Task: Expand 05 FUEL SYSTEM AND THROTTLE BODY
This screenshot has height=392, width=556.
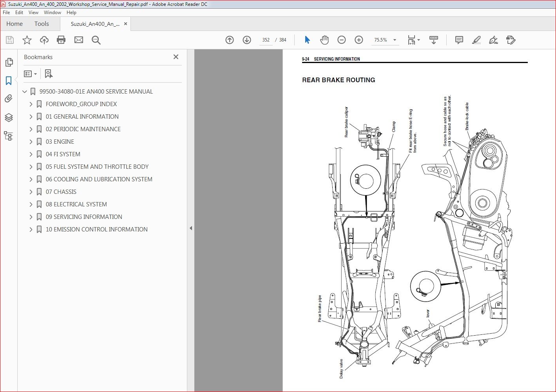Action: point(31,167)
